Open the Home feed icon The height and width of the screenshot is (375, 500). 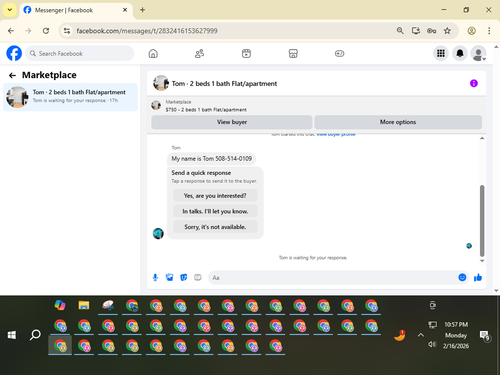click(x=153, y=53)
